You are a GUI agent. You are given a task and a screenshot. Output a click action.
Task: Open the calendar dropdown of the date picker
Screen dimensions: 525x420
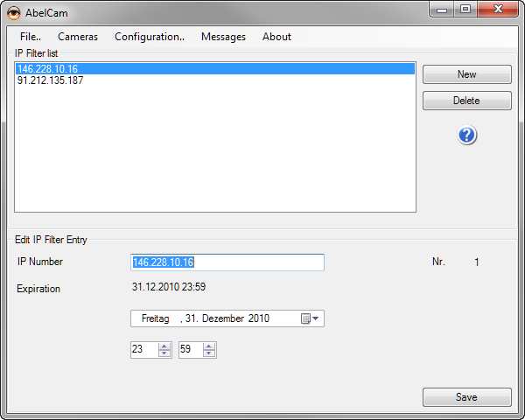click(x=311, y=318)
